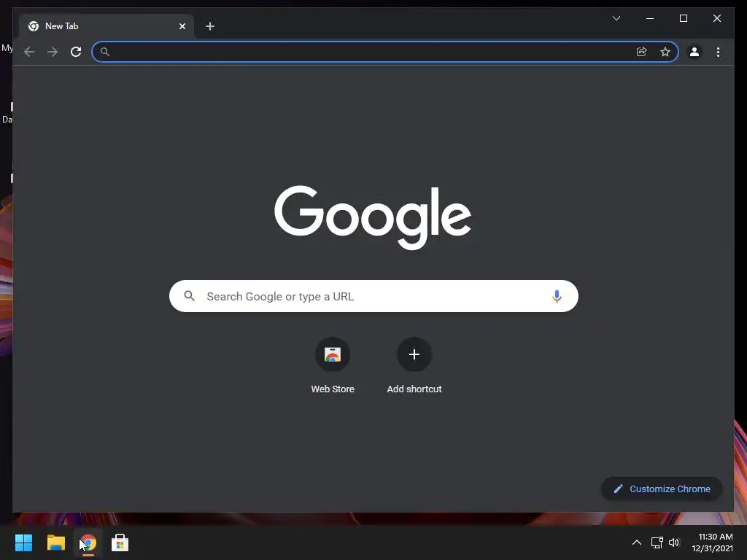Screen dimensions: 747x560
Task: Click the share this page icon
Action: 642,52
